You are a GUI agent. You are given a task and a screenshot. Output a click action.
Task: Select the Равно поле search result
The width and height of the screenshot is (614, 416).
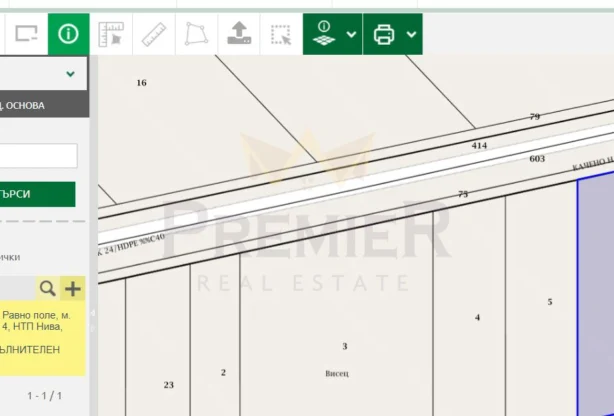40,332
